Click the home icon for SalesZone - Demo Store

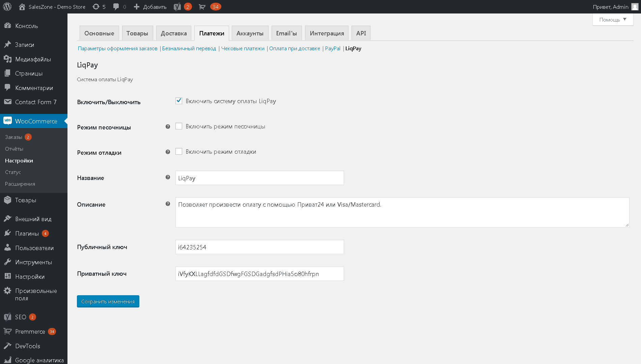22,7
